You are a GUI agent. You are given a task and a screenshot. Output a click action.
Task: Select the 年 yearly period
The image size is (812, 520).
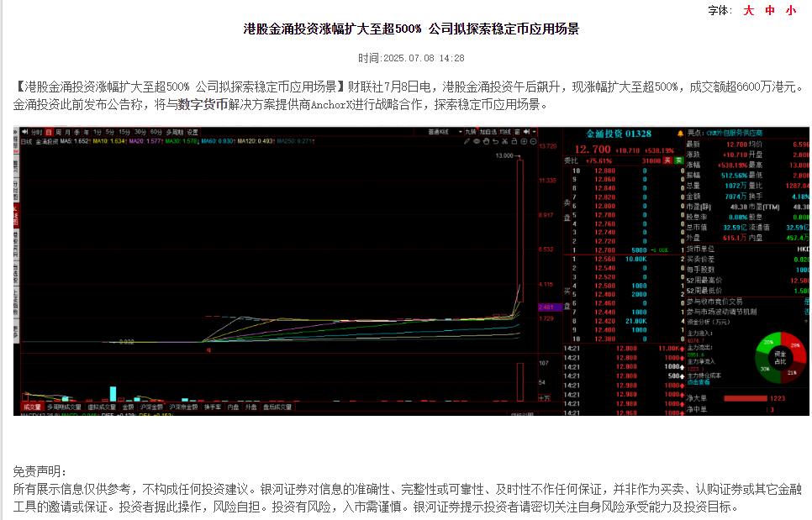(x=87, y=132)
